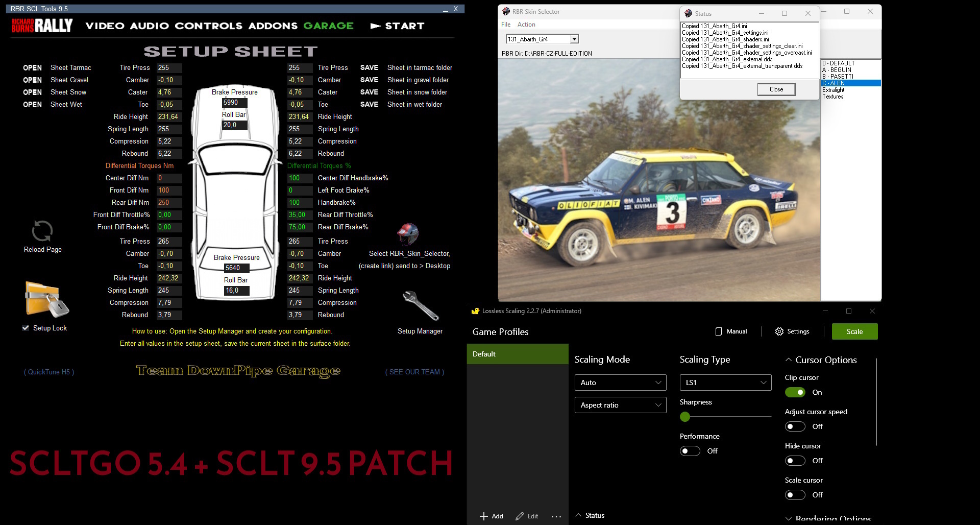Click Center Diff Handbrake% value 100
The image size is (980, 525).
[300, 178]
